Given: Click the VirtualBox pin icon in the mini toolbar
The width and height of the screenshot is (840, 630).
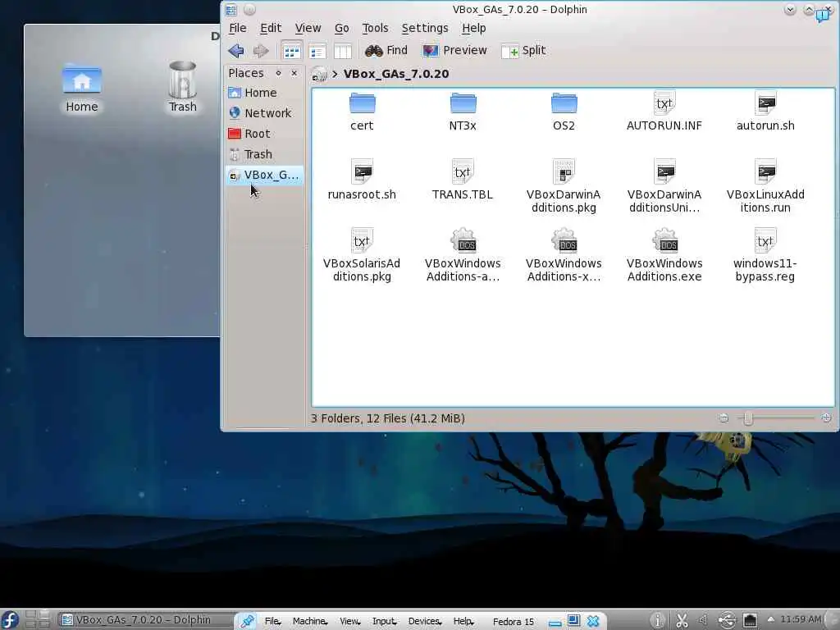Looking at the screenshot, I should click(x=247, y=621).
